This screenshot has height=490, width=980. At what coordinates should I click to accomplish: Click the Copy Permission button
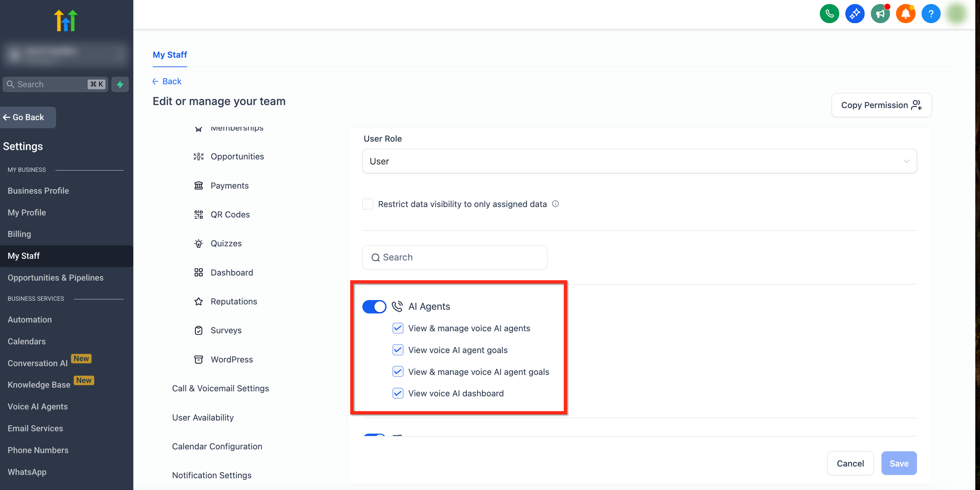click(881, 105)
